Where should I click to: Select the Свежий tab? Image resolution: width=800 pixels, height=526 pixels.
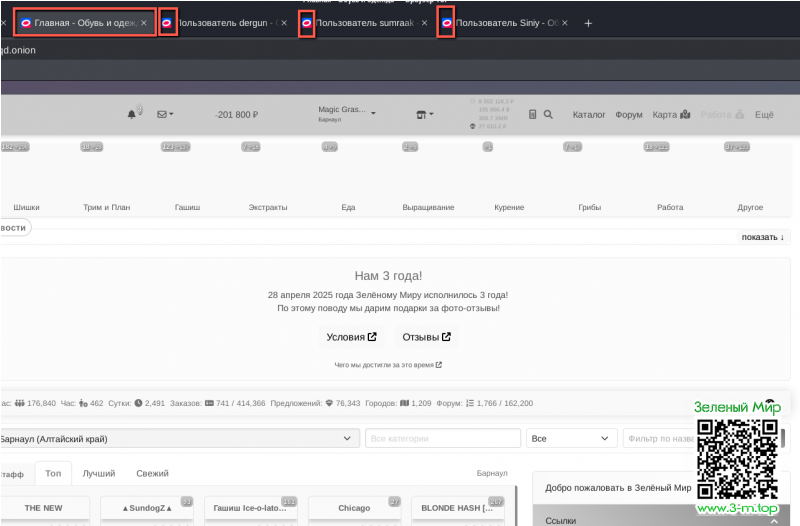(x=152, y=473)
